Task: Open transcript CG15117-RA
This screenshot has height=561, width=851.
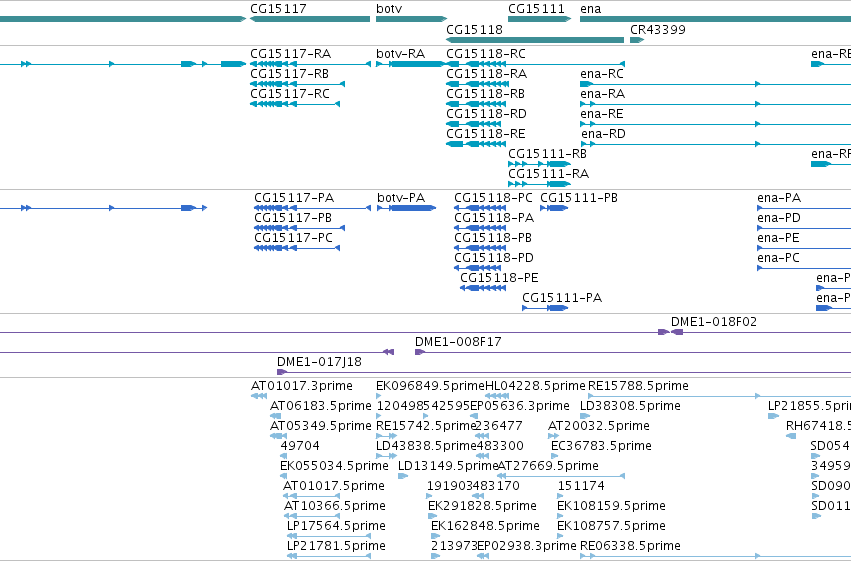Action: coord(290,54)
